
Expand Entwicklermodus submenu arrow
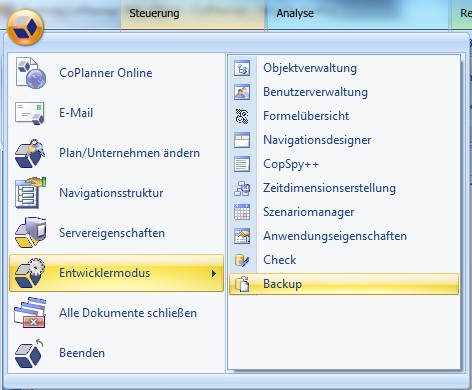tap(214, 274)
